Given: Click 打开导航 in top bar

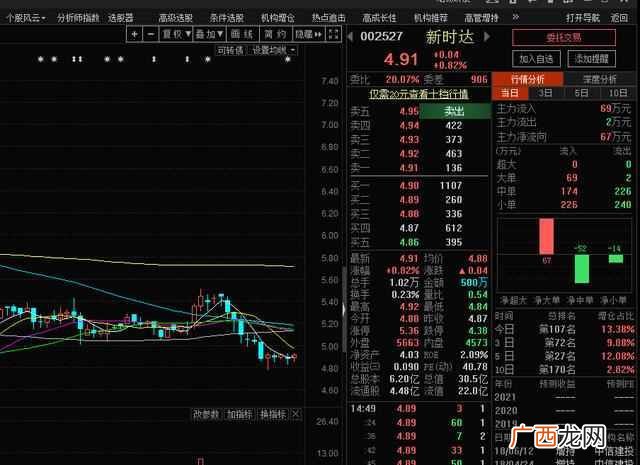Looking at the screenshot, I should 583,18.
